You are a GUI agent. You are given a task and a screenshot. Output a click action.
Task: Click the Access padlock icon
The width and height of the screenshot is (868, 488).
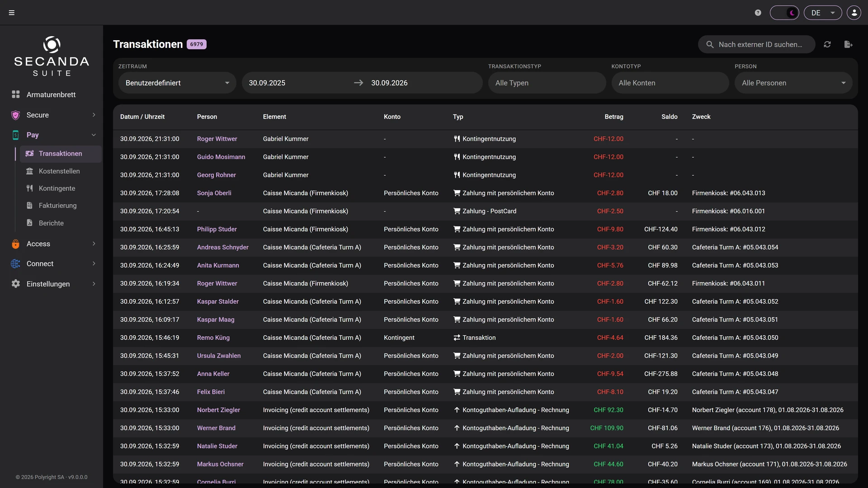point(16,244)
